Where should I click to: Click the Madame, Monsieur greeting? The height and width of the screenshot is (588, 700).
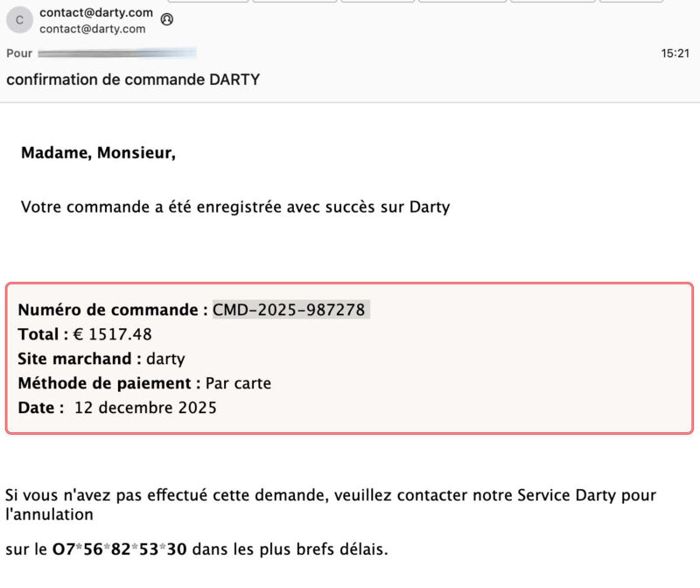pyautogui.click(x=98, y=153)
